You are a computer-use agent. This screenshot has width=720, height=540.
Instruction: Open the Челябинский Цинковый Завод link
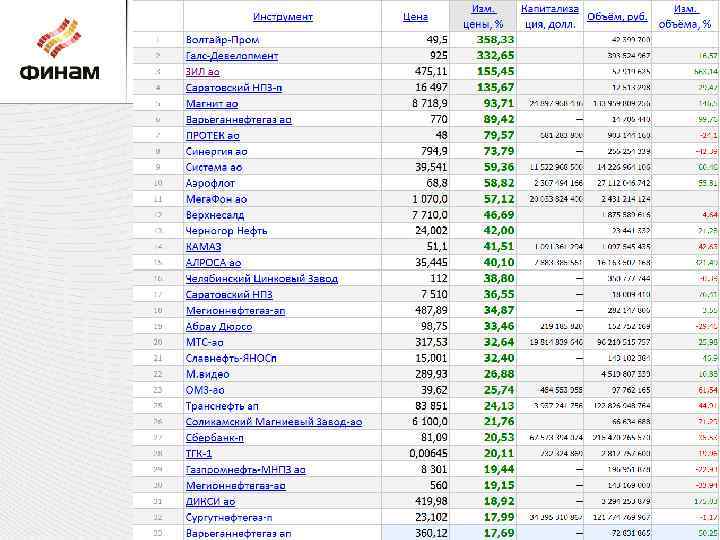[262, 279]
